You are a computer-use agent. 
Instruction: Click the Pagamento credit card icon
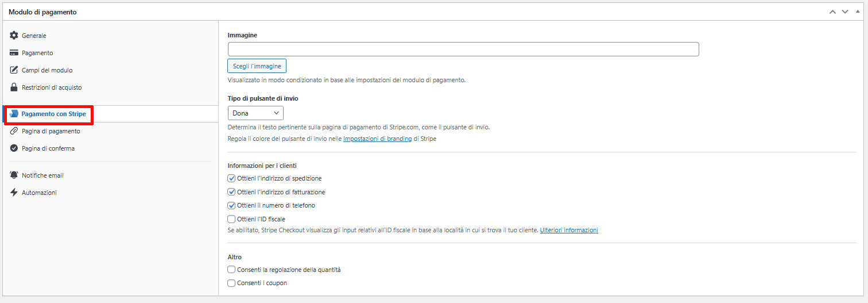coord(14,53)
